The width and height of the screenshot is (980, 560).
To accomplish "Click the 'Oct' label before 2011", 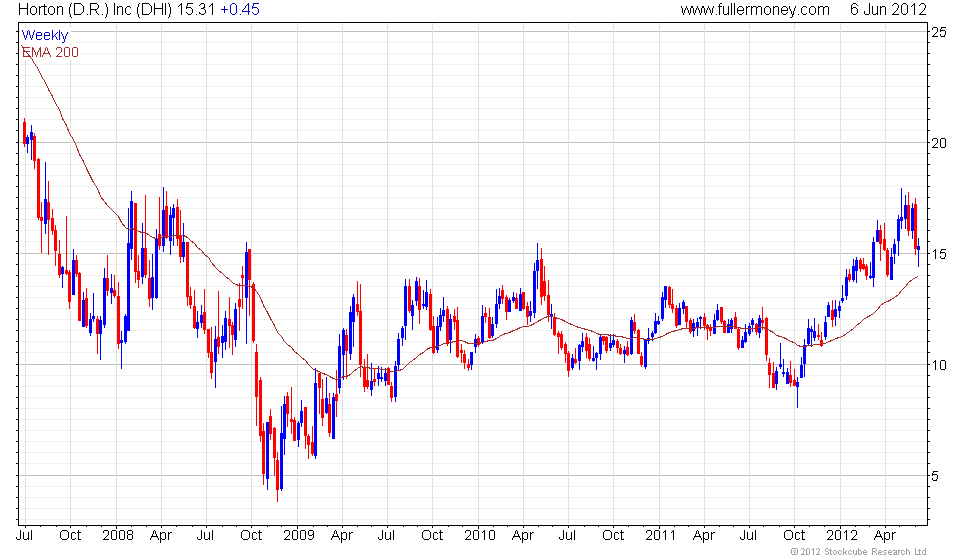I will (x=613, y=536).
